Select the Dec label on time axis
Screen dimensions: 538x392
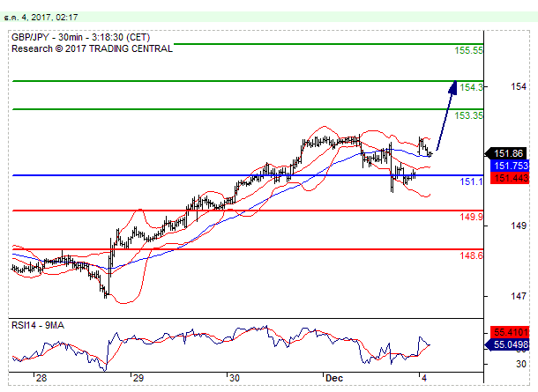[334, 378]
